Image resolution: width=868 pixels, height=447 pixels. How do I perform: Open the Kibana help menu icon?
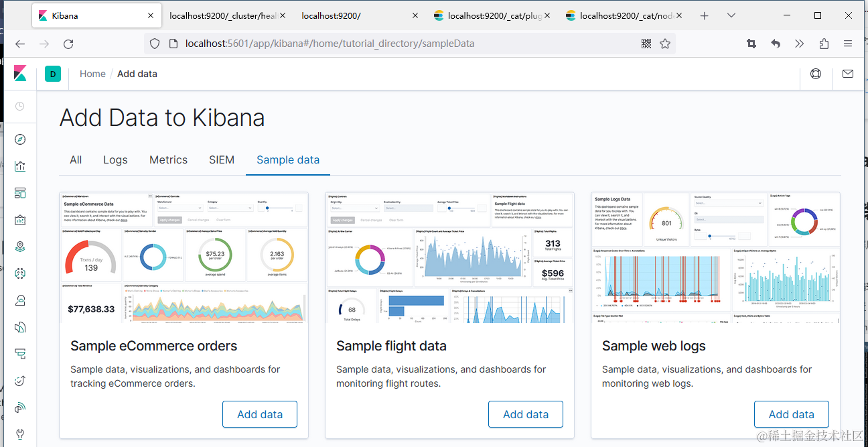coord(816,74)
